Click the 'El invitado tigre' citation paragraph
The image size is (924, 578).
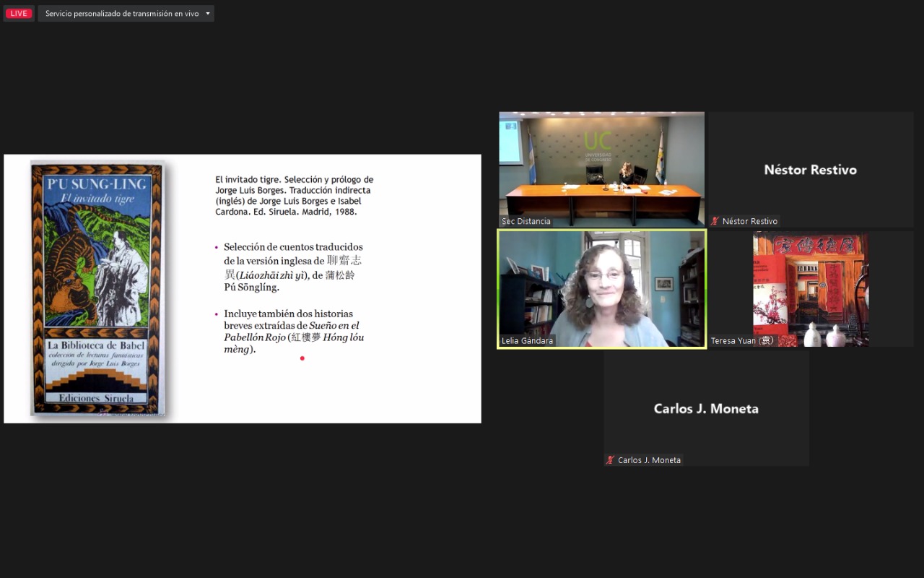click(295, 196)
